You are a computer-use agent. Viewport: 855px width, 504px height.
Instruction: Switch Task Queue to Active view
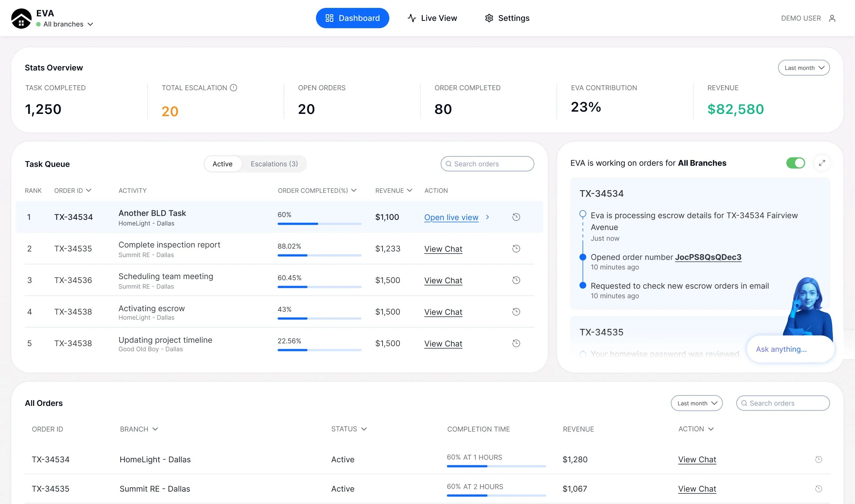pyautogui.click(x=222, y=164)
